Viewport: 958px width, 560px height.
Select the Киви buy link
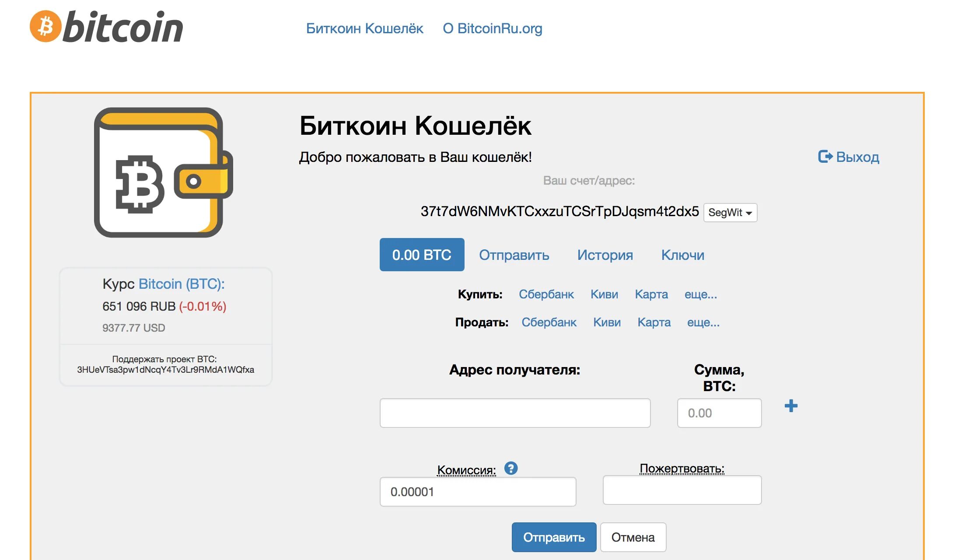(x=604, y=293)
